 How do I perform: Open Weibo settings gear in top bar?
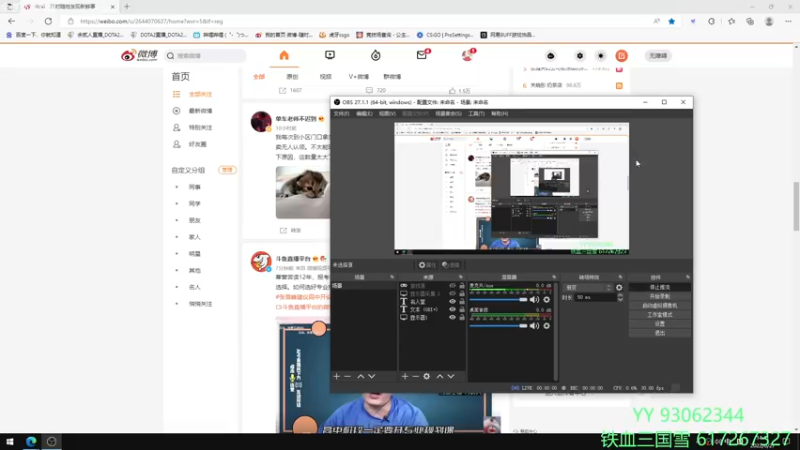[x=580, y=56]
